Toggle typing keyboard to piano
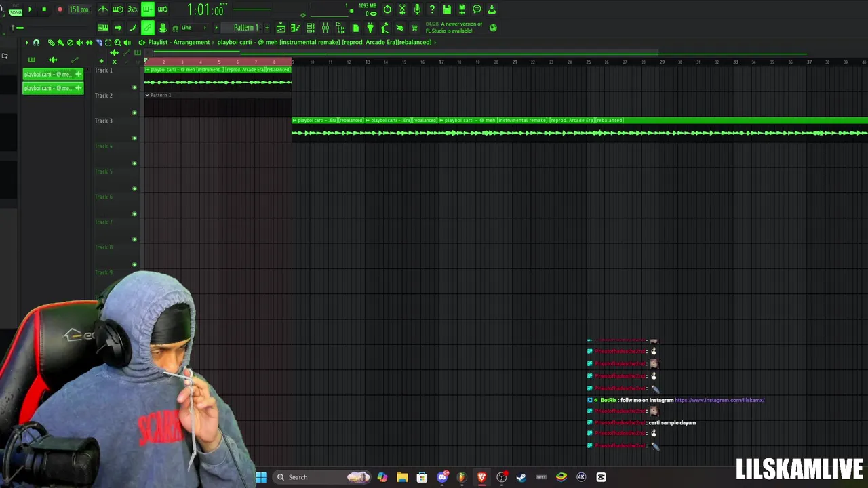The image size is (868, 488). [x=103, y=28]
